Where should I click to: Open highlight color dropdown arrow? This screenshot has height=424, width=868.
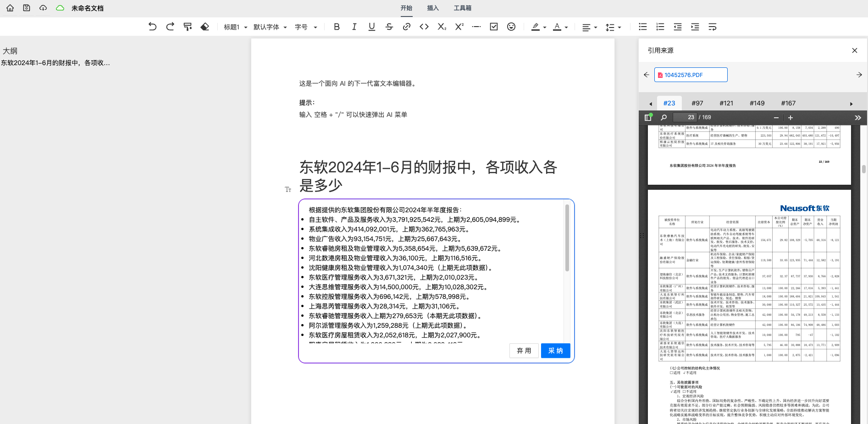coord(545,28)
